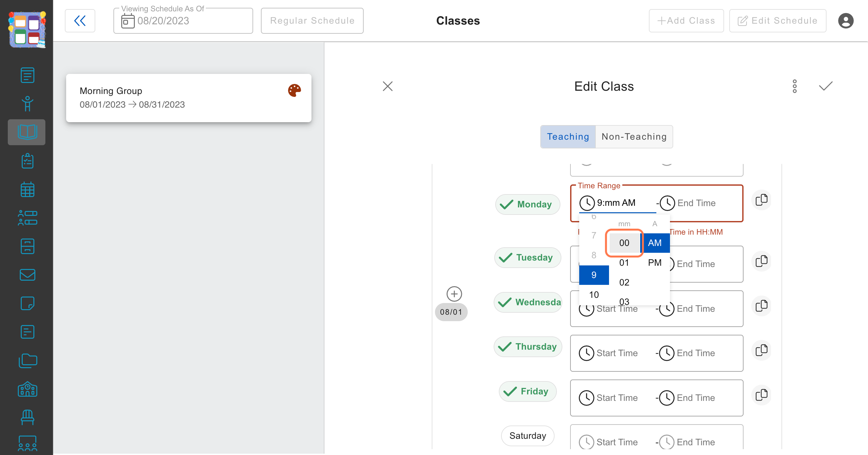Open the sticky note sidebar icon
The height and width of the screenshot is (455, 868).
27,303
